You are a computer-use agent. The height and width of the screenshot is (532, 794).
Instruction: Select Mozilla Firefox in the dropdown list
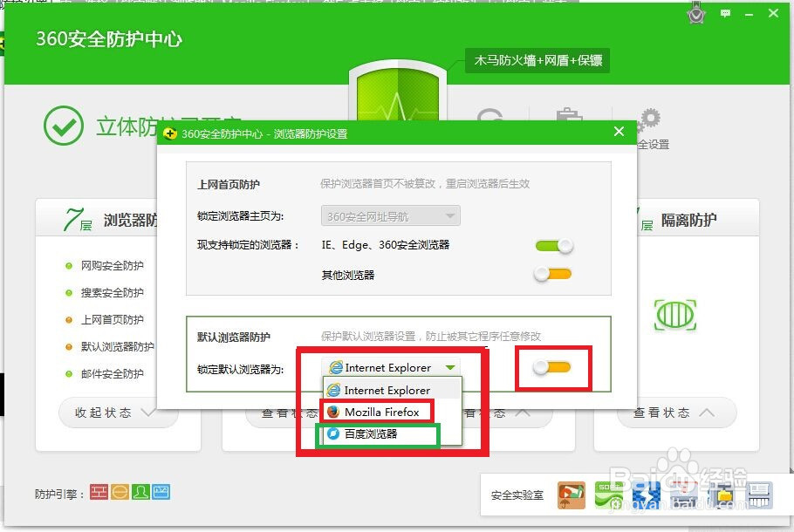392,412
